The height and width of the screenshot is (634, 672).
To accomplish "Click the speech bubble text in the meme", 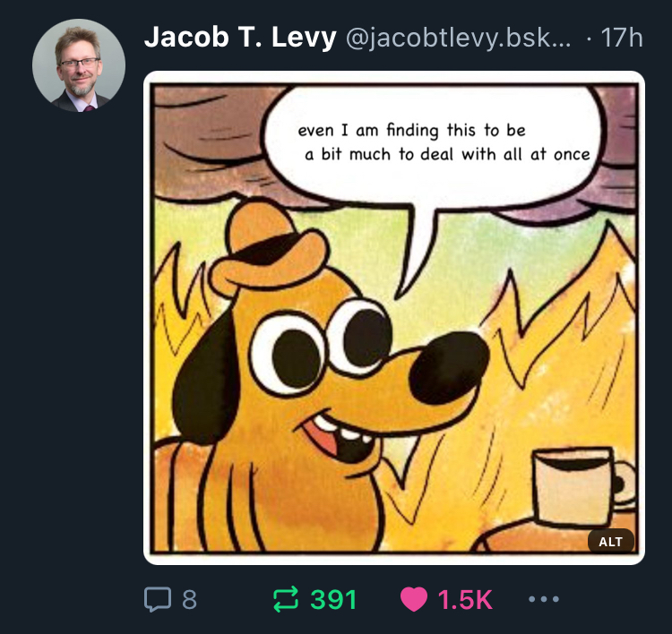I will point(444,142).
